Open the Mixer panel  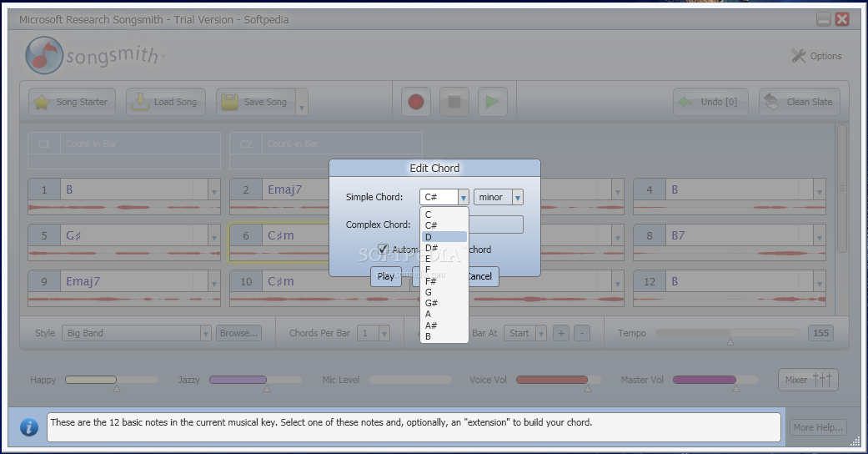point(808,380)
